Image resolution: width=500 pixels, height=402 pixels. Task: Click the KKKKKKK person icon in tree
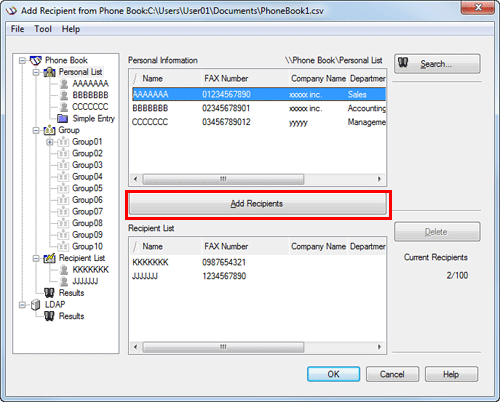(64, 270)
